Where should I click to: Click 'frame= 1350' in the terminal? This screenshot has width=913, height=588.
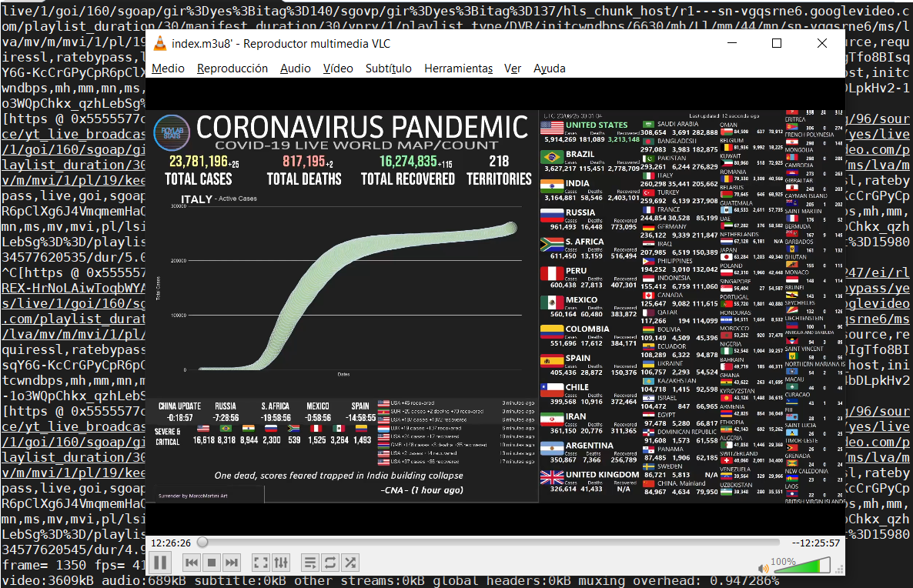click(43, 565)
